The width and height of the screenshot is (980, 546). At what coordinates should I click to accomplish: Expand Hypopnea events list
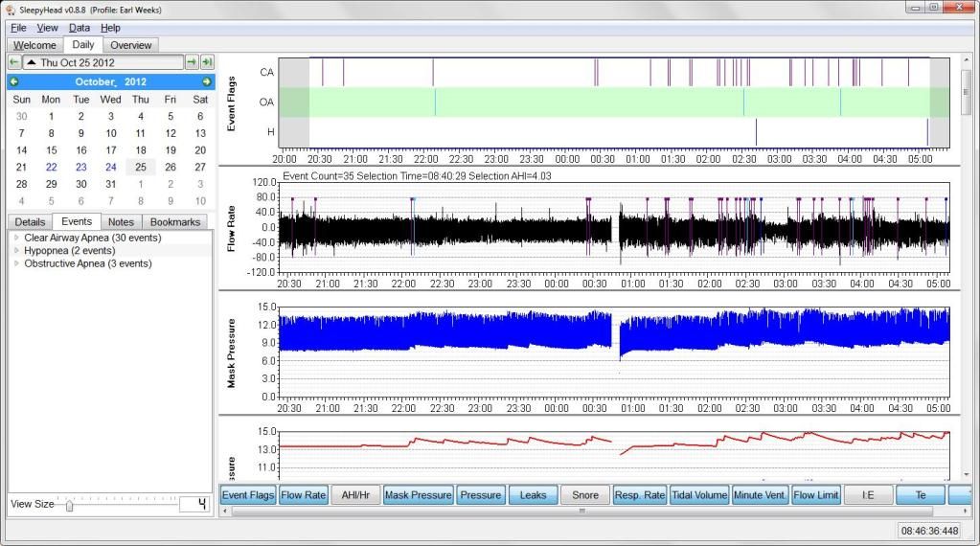point(16,251)
